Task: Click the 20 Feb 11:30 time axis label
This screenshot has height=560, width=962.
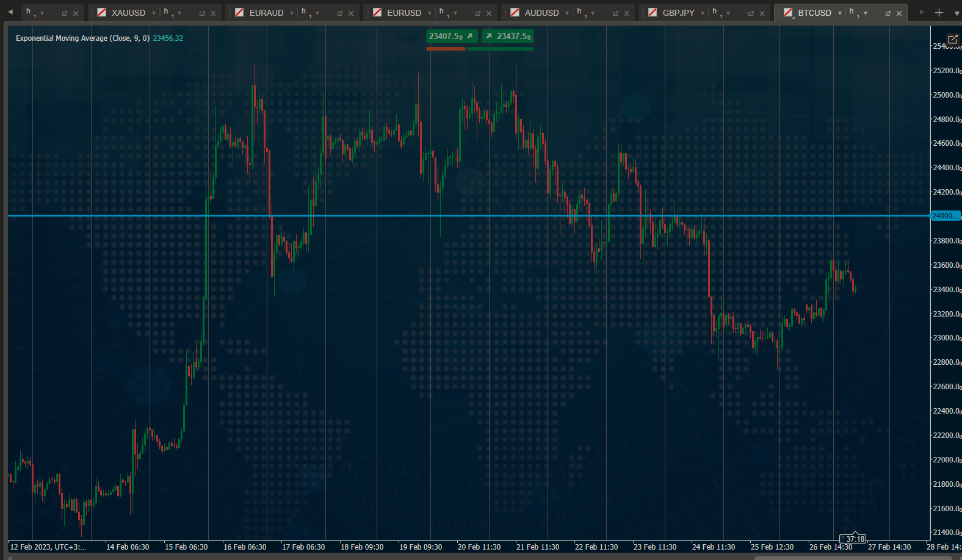Action: click(x=479, y=547)
